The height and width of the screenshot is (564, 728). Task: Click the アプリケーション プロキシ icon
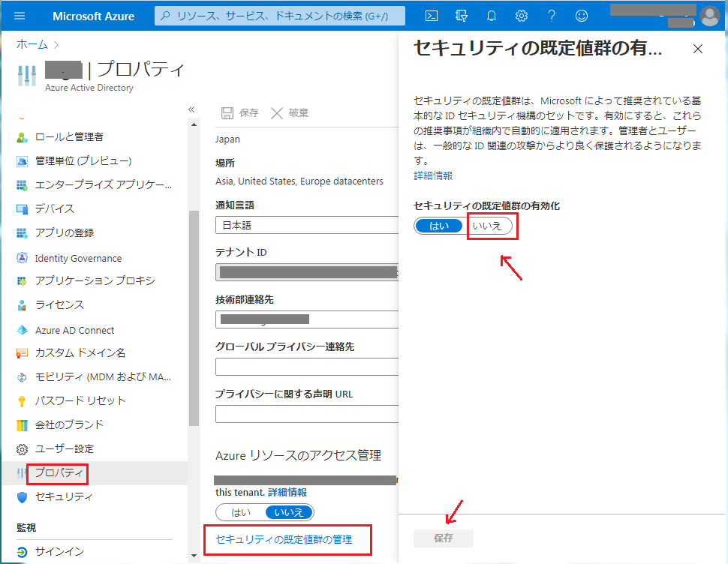coord(22,281)
